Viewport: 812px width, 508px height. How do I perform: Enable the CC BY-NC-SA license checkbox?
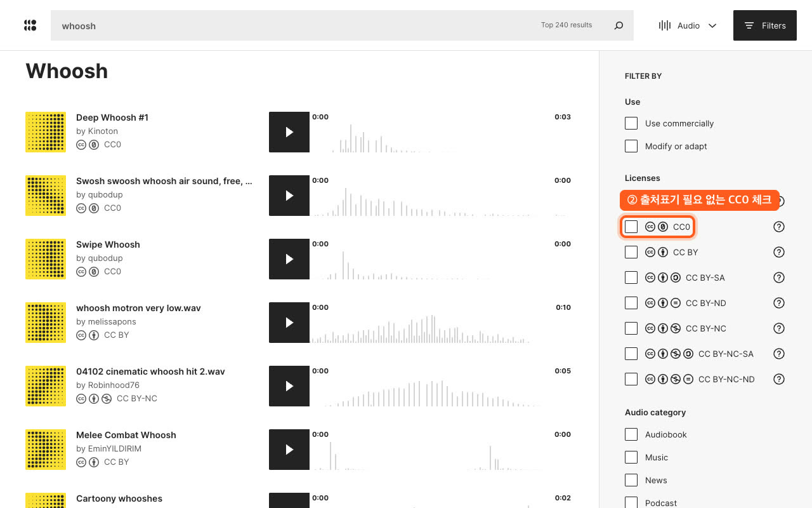[x=631, y=354]
